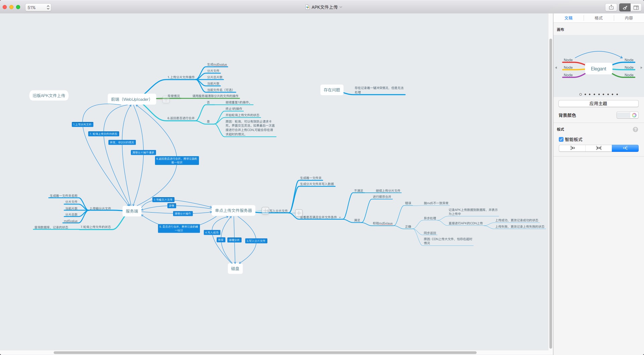
Task: Select the first theme page dot
Action: 581,94
